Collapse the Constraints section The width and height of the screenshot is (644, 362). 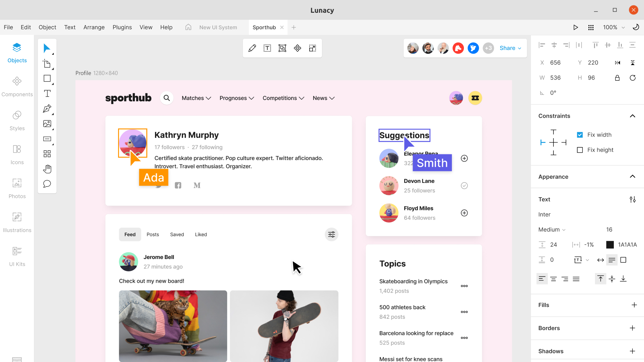pos(633,116)
